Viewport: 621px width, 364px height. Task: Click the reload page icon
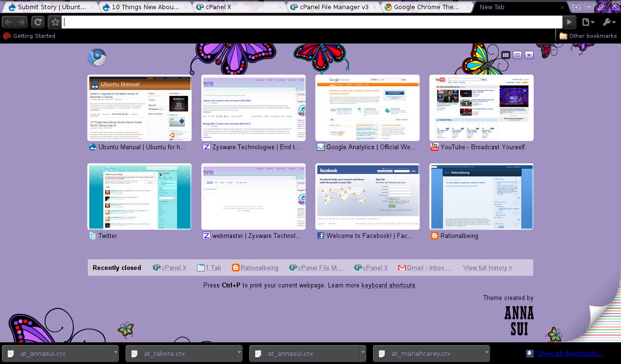(x=38, y=22)
